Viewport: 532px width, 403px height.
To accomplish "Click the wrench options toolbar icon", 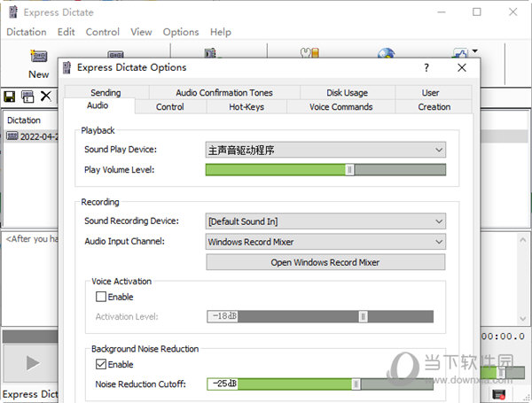I will click(x=309, y=53).
